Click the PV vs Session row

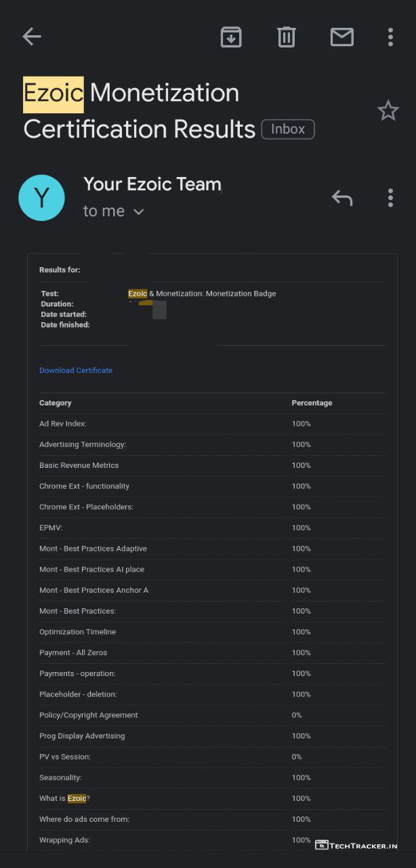(65, 757)
